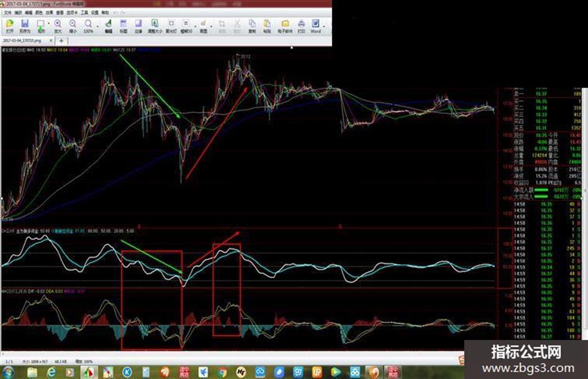
Task: Expand the dropdown arrow beside Word
Action: (324, 26)
